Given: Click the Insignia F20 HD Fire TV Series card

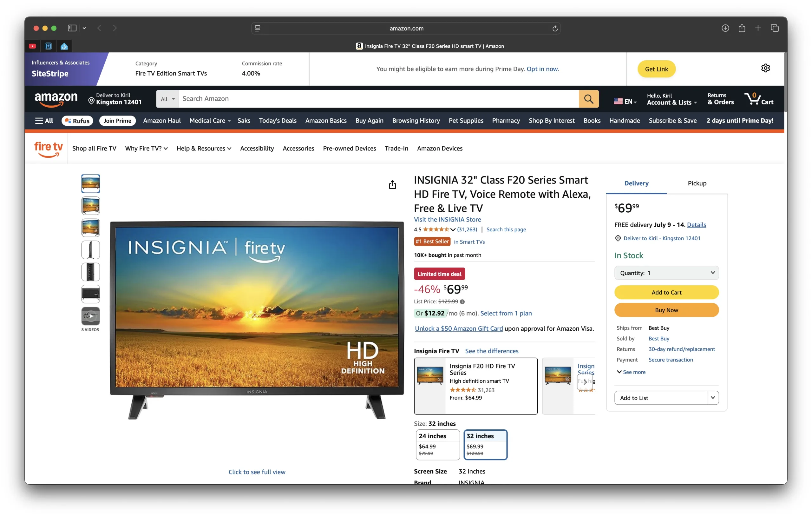Looking at the screenshot, I should (475, 386).
